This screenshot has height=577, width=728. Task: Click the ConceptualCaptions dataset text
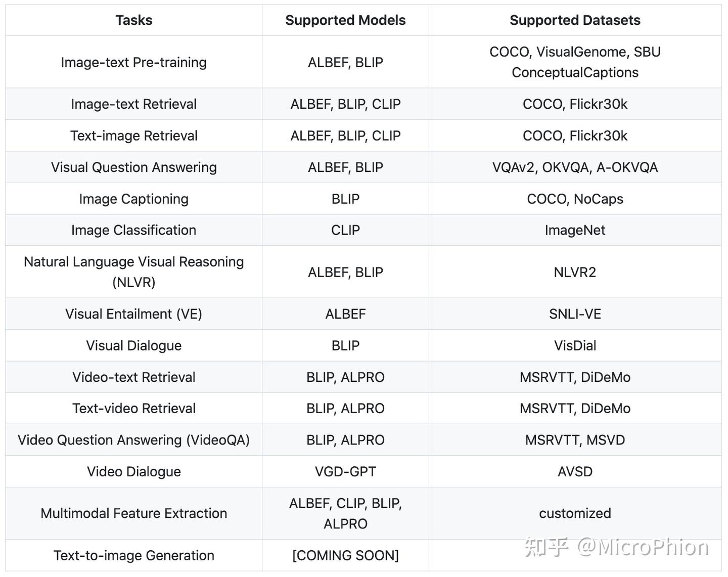575,73
